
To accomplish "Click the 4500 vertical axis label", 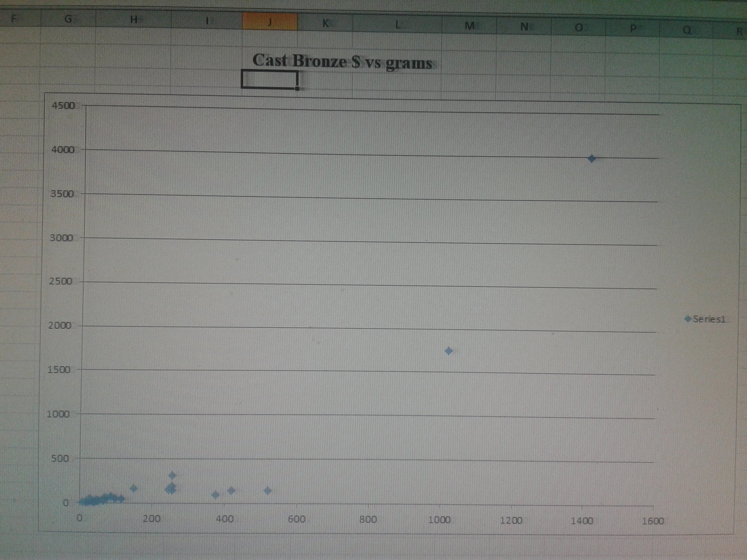I will point(63,106).
